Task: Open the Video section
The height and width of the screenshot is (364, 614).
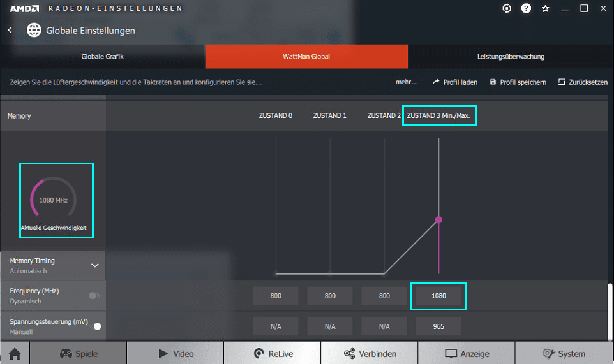Action: point(176,353)
